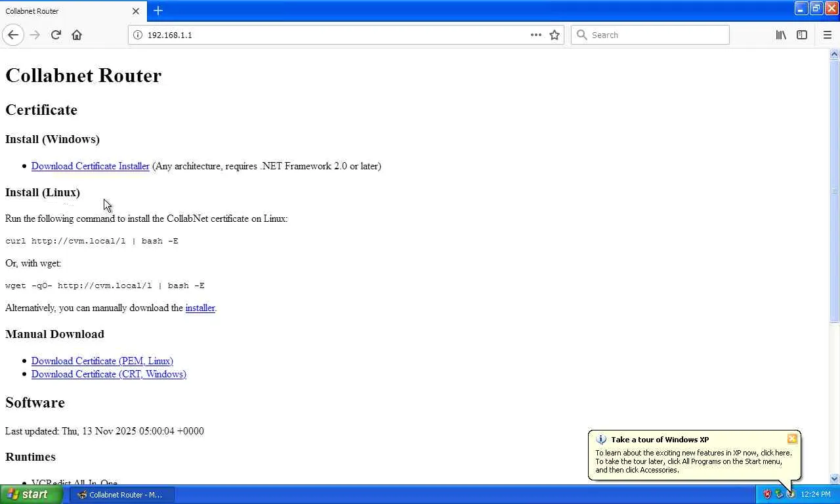Click the page scrollbar up arrow
The width and height of the screenshot is (840, 504).
[835, 54]
